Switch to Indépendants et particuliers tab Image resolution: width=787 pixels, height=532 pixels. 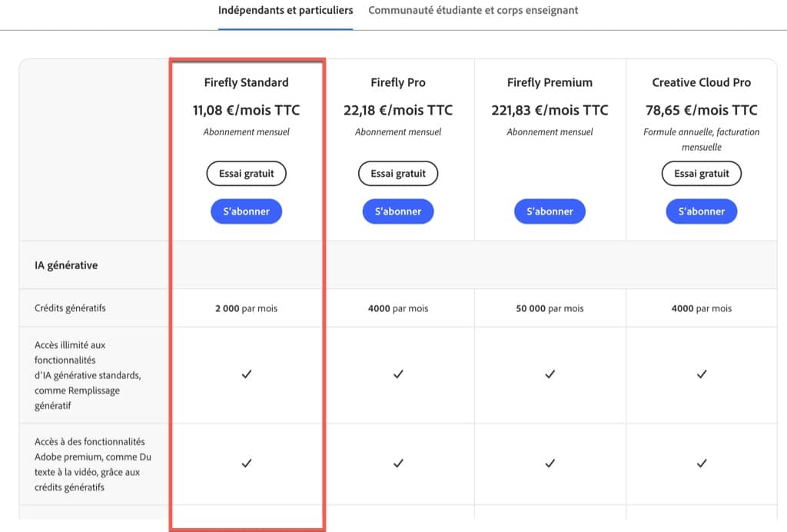click(x=285, y=11)
